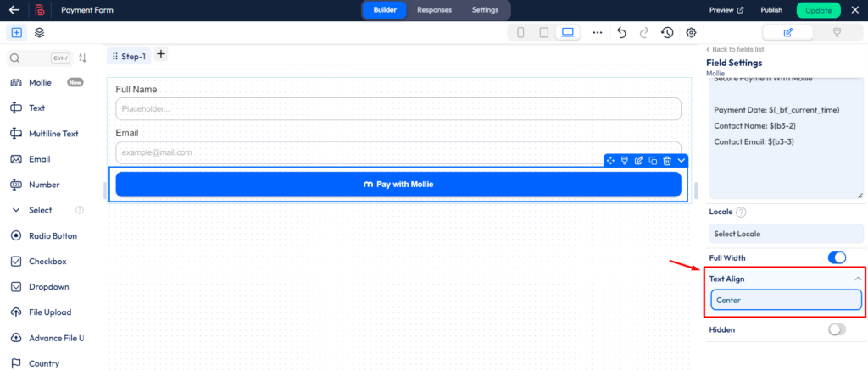Image resolution: width=868 pixels, height=370 pixels.
Task: Click the Publish button
Action: point(771,10)
